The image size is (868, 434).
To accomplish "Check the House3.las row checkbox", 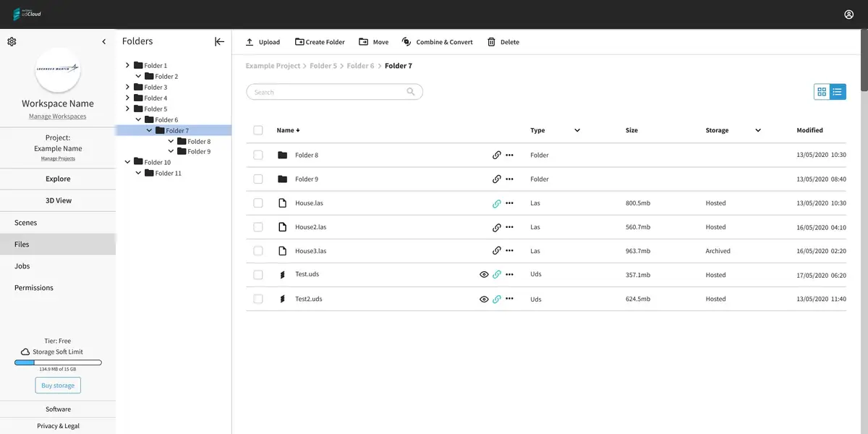I will point(258,251).
